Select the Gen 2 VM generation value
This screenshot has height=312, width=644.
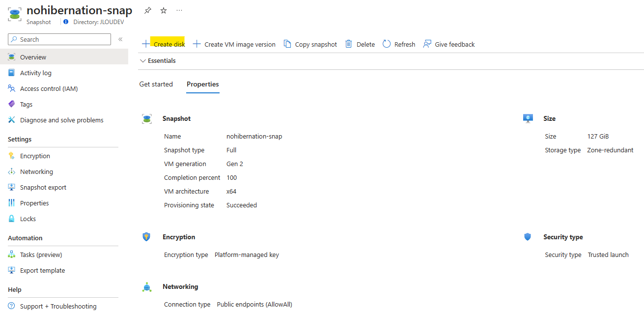point(235,164)
